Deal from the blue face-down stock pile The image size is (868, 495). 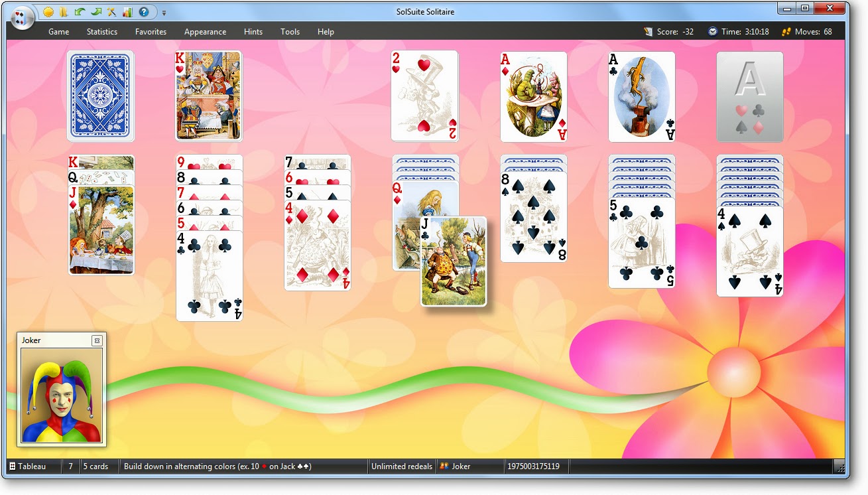point(101,96)
